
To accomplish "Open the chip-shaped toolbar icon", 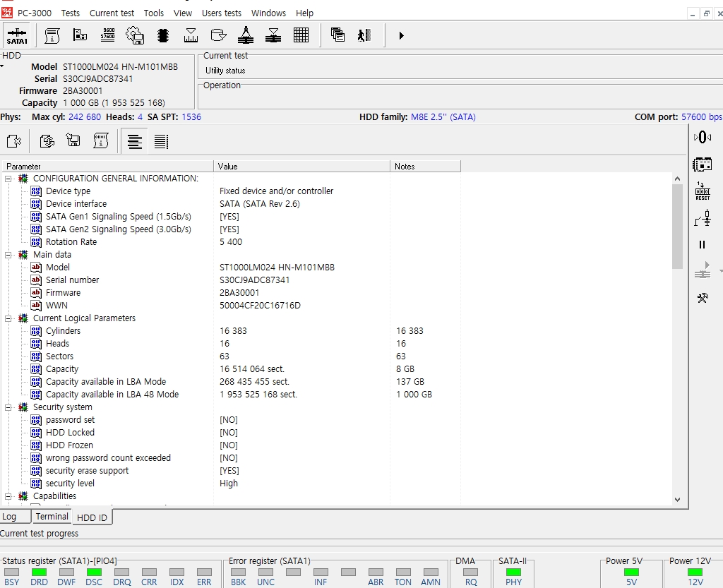I will (163, 35).
